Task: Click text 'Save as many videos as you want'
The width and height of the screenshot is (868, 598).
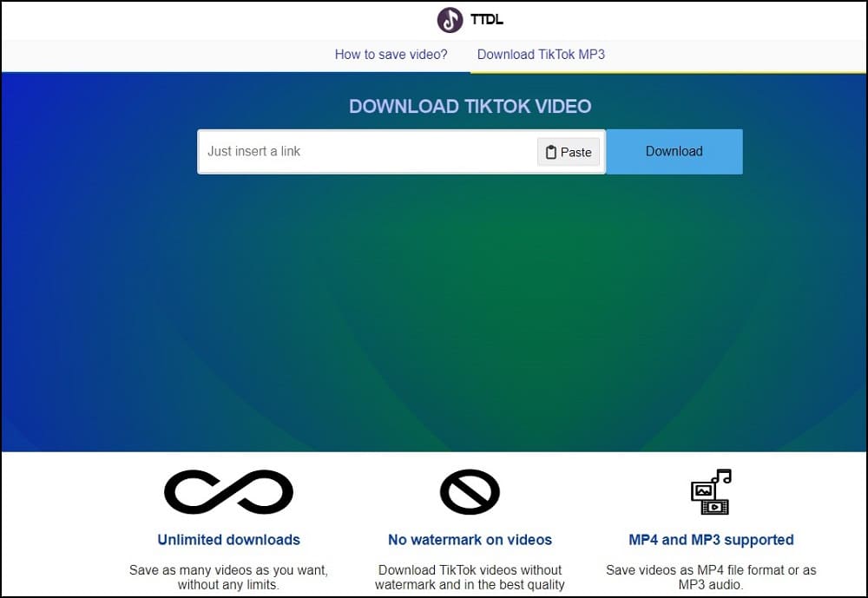Action: [228, 569]
